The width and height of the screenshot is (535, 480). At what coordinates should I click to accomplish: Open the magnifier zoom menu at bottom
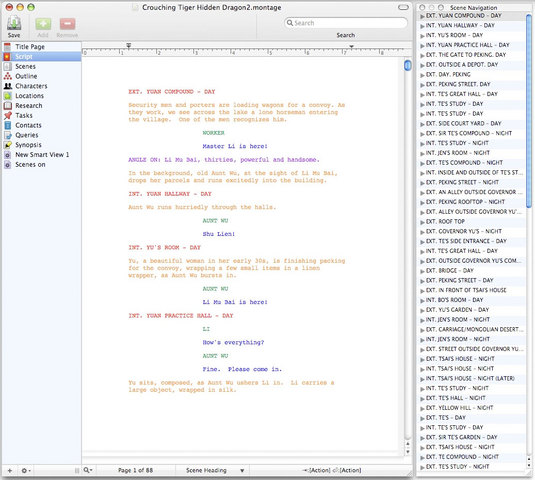pyautogui.click(x=88, y=470)
